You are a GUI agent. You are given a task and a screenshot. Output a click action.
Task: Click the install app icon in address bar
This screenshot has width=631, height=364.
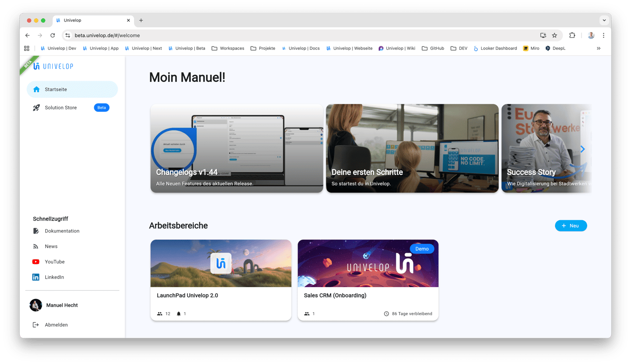pyautogui.click(x=543, y=35)
